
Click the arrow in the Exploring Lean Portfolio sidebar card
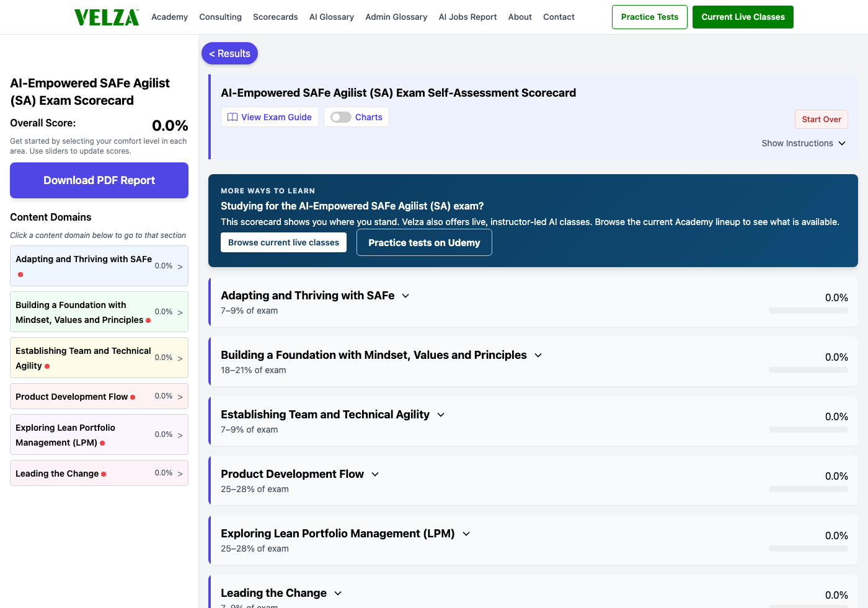180,435
